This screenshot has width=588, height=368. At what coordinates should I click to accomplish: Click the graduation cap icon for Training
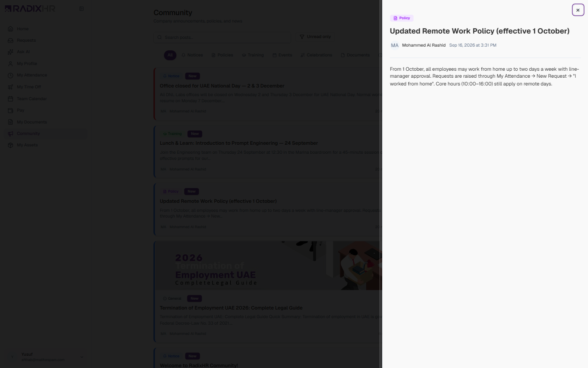244,55
